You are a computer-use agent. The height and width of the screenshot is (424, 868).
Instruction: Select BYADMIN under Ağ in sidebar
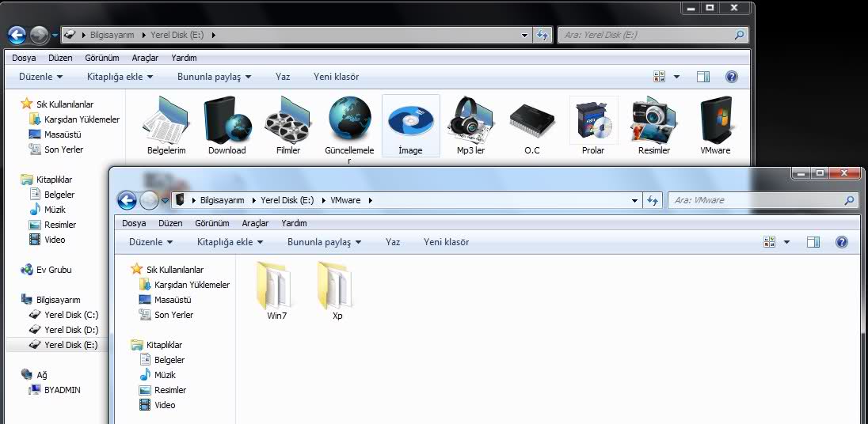[54, 390]
